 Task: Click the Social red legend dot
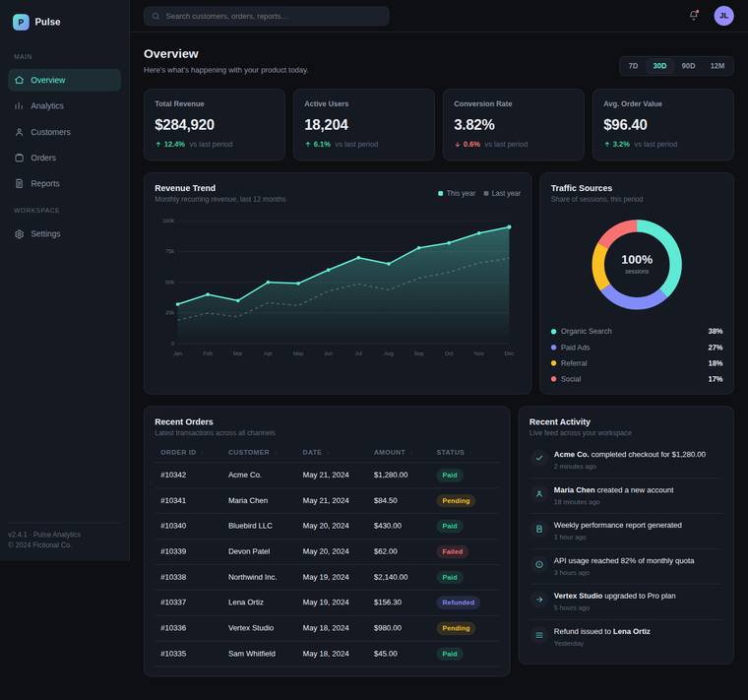pyautogui.click(x=553, y=379)
